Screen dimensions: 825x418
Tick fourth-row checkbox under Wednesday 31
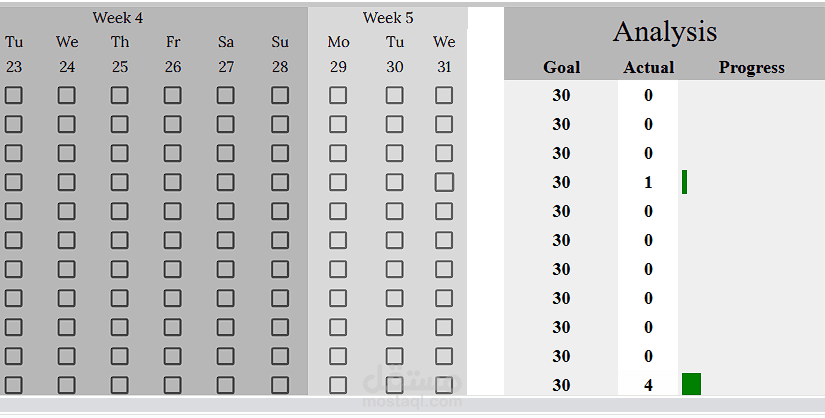(444, 182)
